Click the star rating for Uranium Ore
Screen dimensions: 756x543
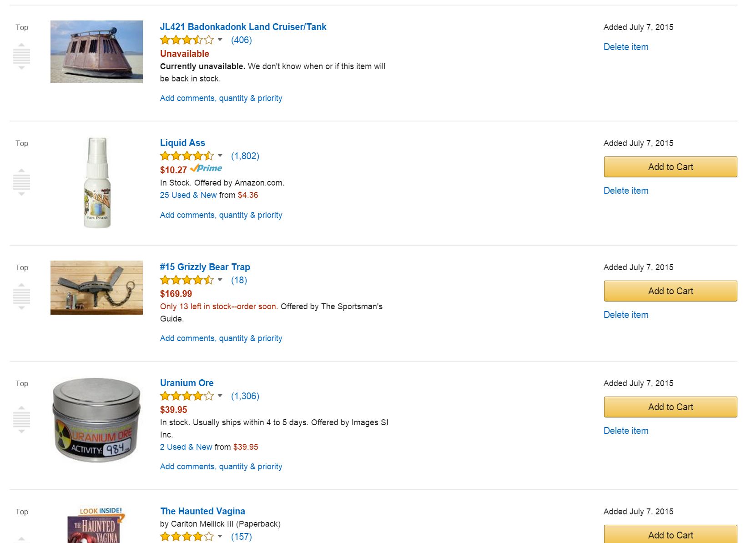click(186, 396)
